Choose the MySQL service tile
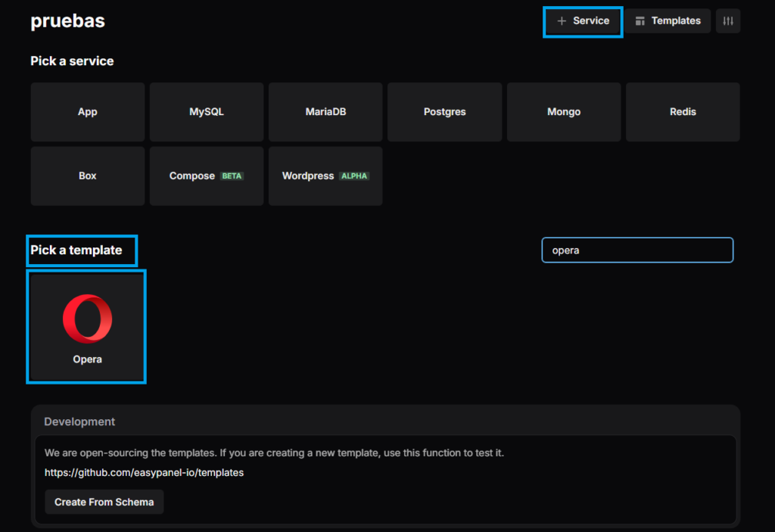 pos(207,112)
